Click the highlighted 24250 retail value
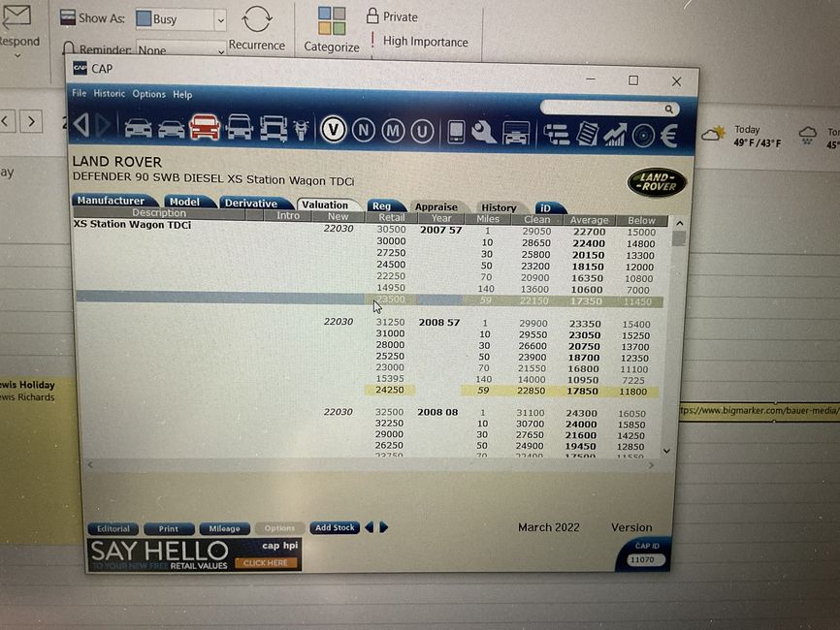Image resolution: width=840 pixels, height=630 pixels. click(x=390, y=391)
